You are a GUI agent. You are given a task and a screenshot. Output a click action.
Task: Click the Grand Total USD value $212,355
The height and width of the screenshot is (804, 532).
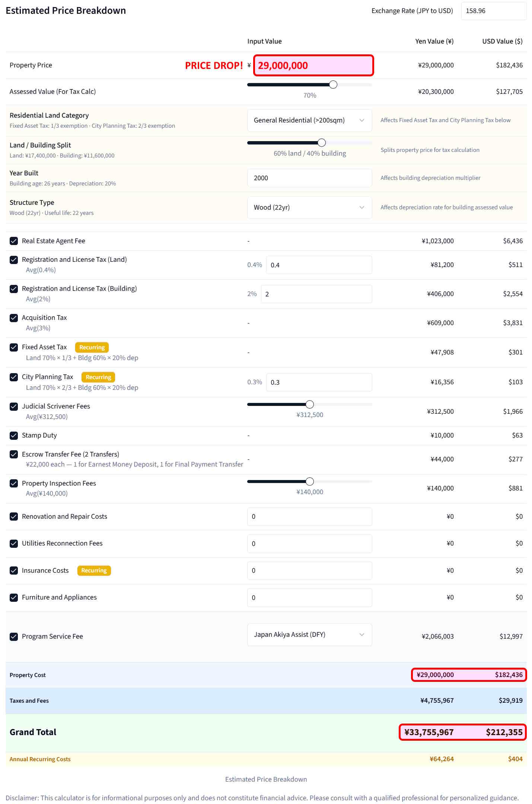pyautogui.click(x=504, y=732)
